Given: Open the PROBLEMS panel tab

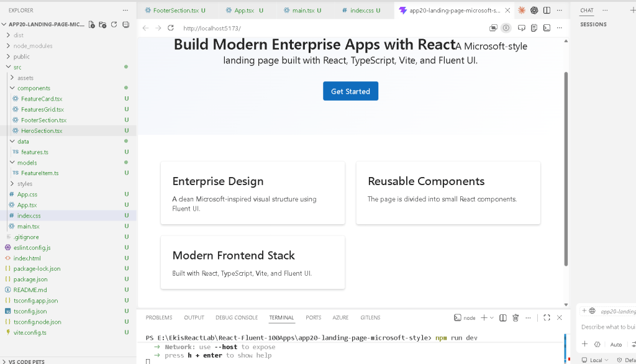Looking at the screenshot, I should [x=159, y=318].
